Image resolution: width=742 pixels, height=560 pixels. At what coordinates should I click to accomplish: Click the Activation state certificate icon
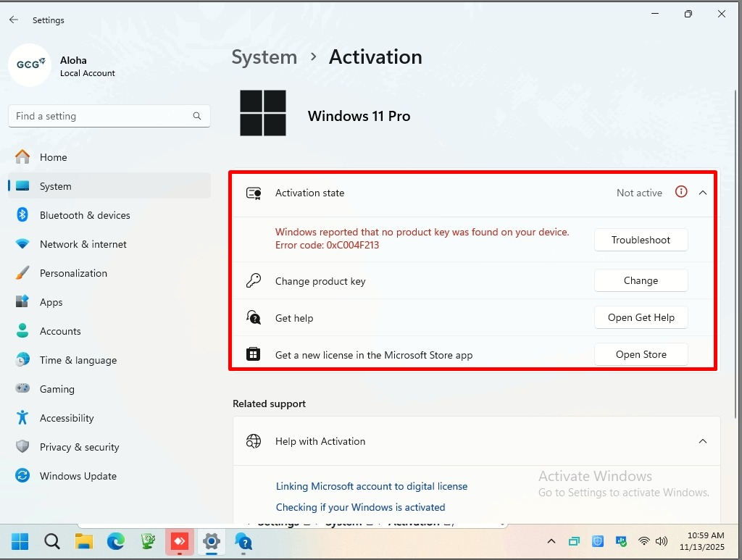click(x=254, y=193)
